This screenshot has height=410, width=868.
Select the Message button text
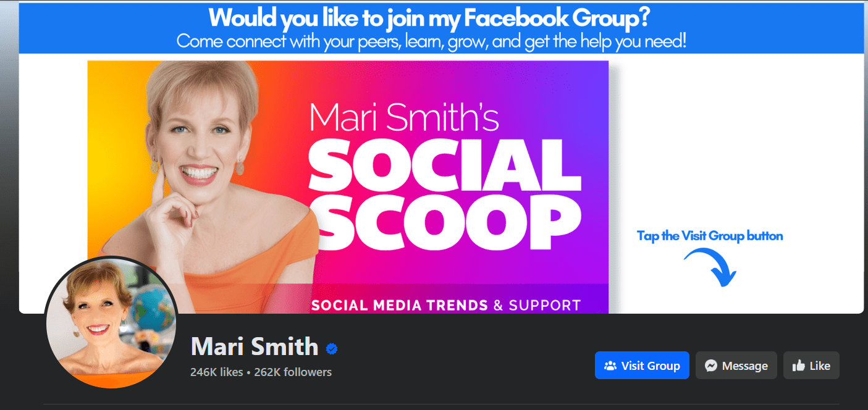pos(744,366)
